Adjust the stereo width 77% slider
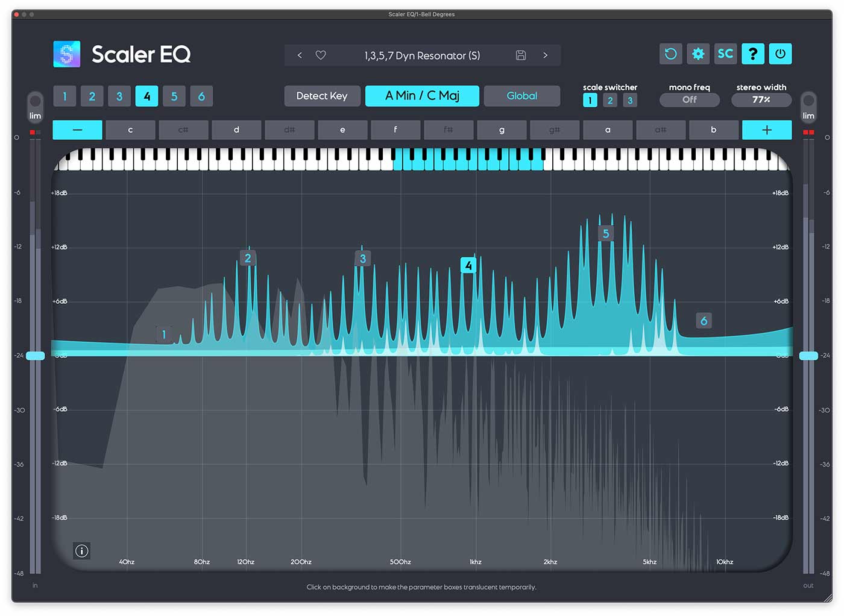The image size is (844, 616). (x=761, y=99)
